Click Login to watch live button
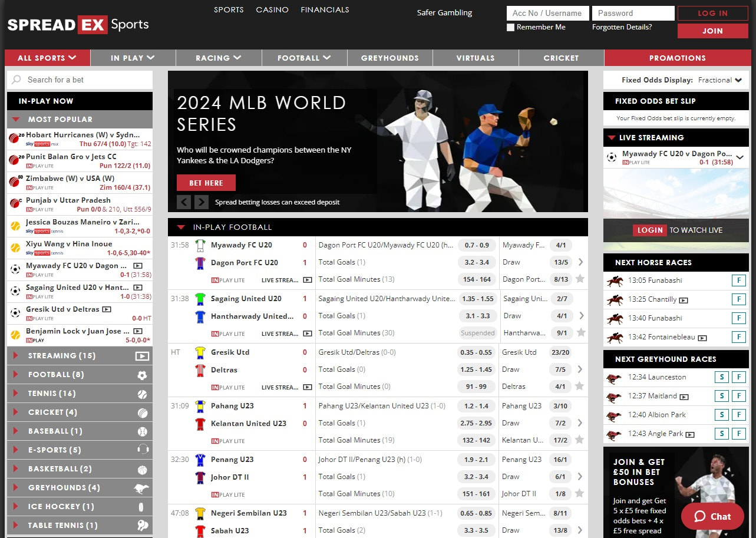The width and height of the screenshot is (756, 538). click(x=650, y=230)
